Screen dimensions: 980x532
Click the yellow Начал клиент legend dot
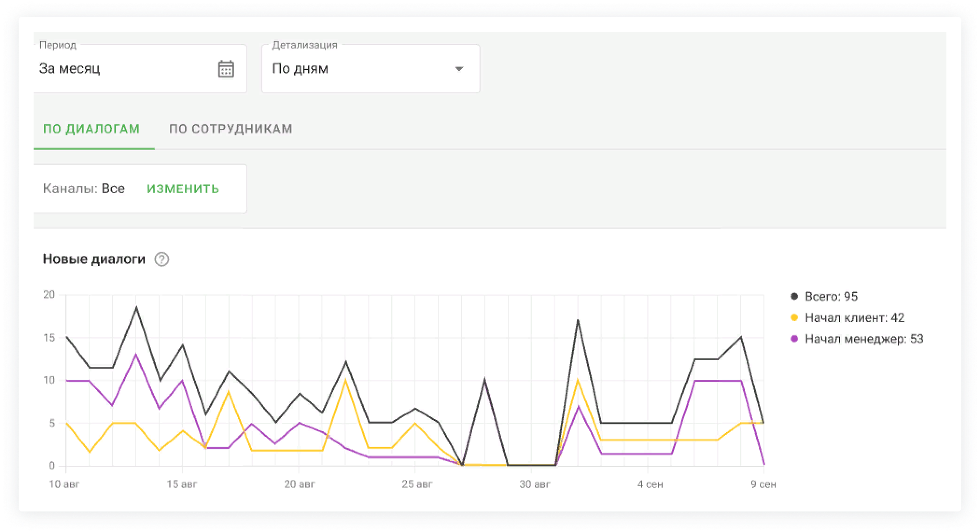(x=794, y=318)
